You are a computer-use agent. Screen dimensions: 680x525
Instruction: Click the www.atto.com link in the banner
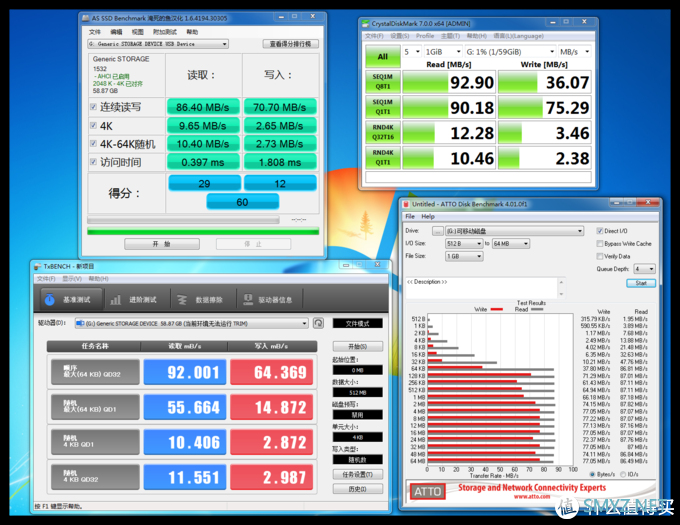(x=532, y=497)
